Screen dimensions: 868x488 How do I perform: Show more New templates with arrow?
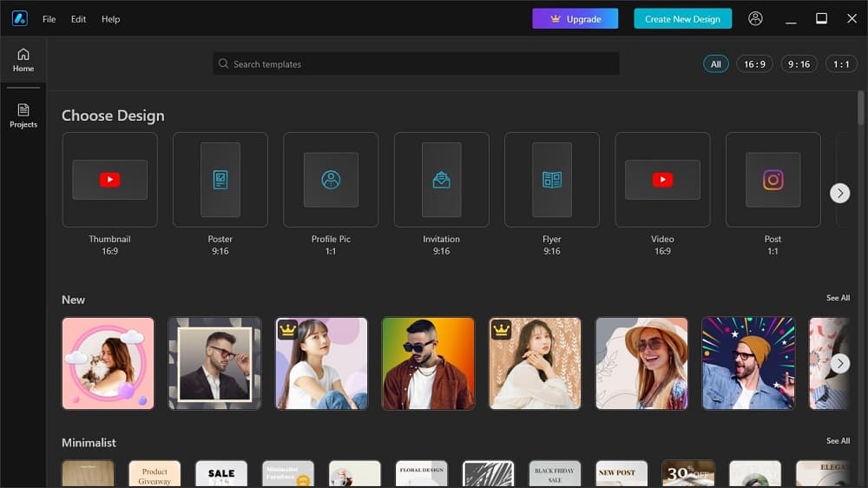839,363
